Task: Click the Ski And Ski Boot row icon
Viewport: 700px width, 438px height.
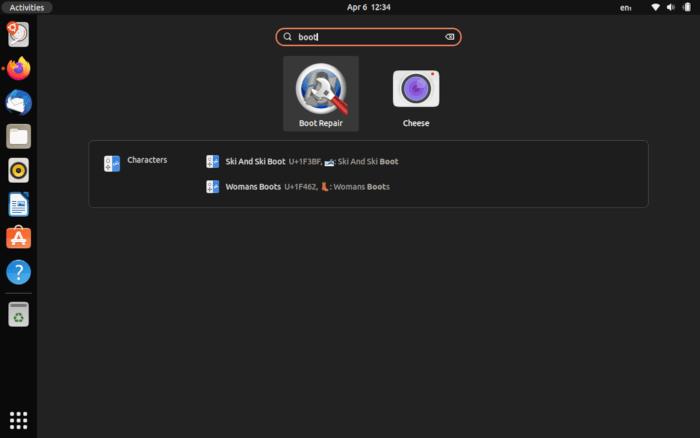Action: click(212, 162)
